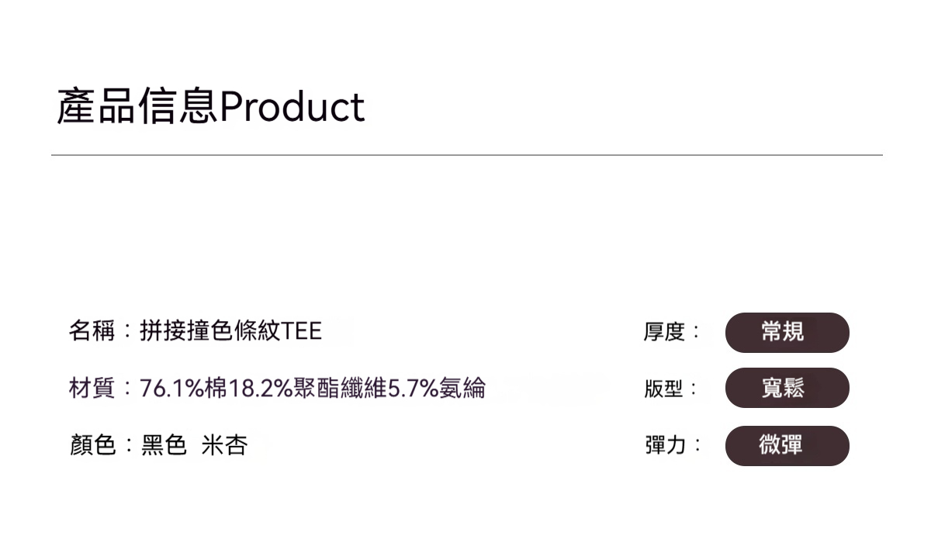Click the word Product in the heading
931x560 pixels.
click(292, 107)
